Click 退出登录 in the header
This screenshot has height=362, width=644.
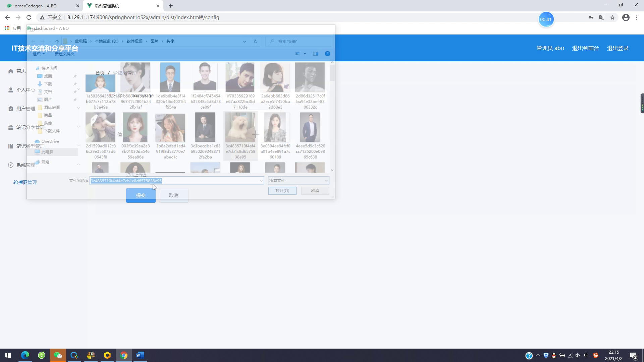pos(618,48)
